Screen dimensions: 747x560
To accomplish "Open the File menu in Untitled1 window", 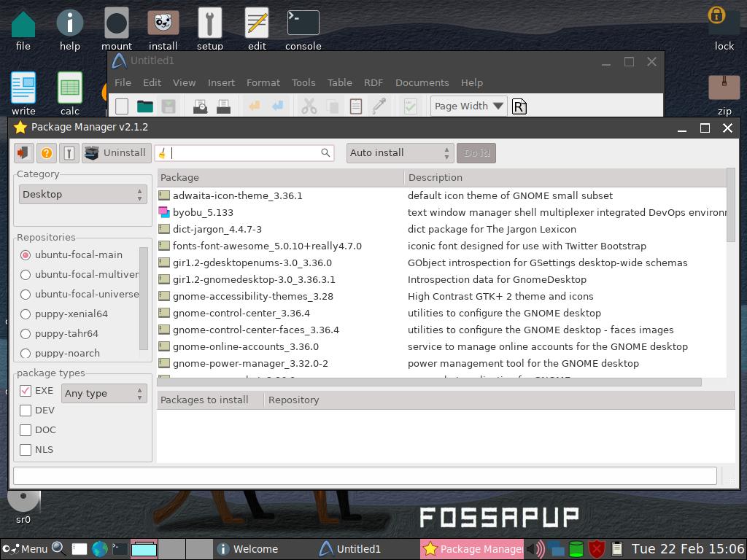I will [123, 83].
